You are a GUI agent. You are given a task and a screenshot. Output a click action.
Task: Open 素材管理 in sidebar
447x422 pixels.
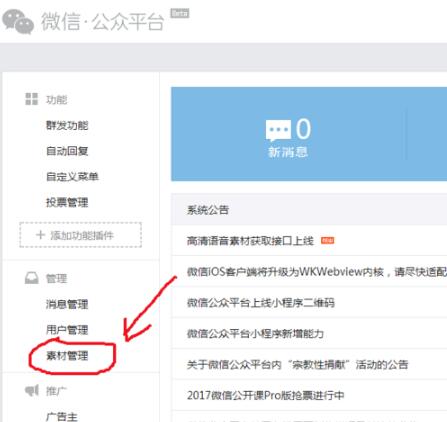point(67,356)
